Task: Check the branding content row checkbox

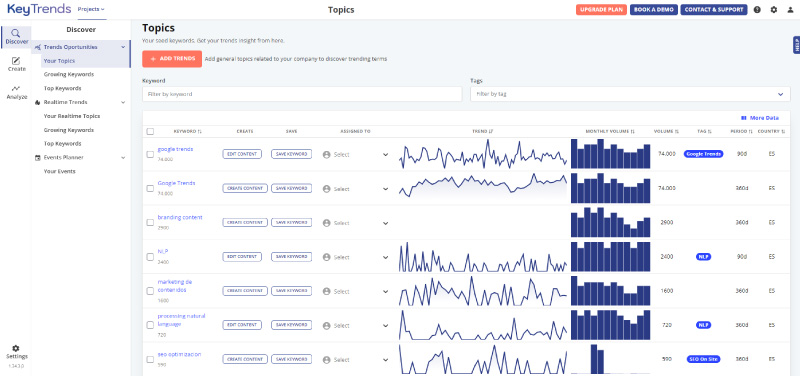Action: click(x=150, y=222)
